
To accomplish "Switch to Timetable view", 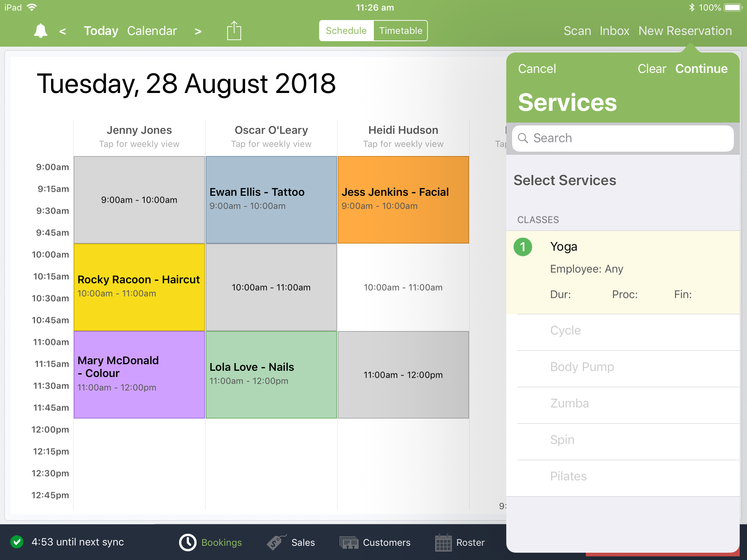I will pos(400,31).
